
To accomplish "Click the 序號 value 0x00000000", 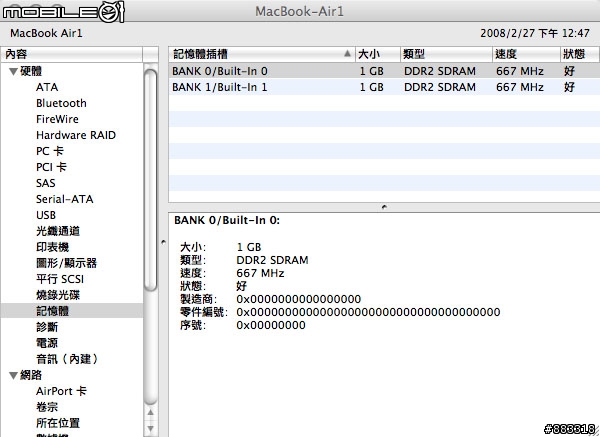I will tap(271, 325).
